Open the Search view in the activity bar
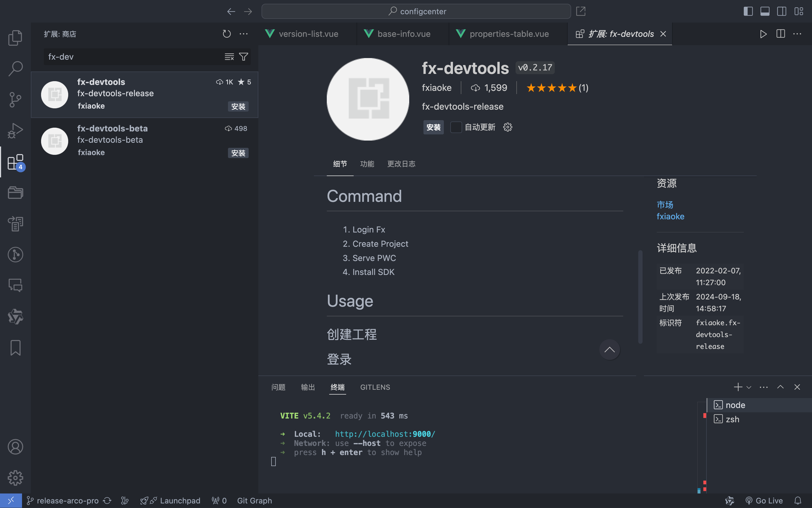This screenshot has height=508, width=812. click(x=15, y=69)
